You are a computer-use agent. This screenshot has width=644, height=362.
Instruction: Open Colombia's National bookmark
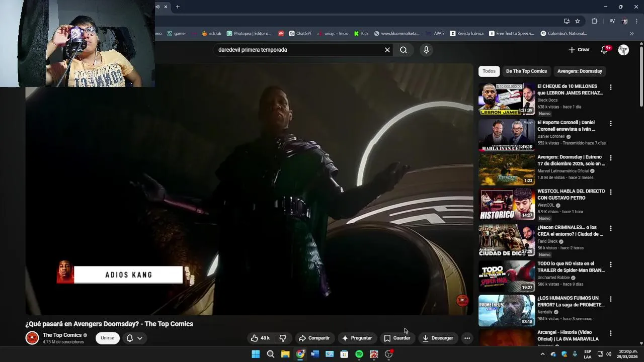point(563,34)
